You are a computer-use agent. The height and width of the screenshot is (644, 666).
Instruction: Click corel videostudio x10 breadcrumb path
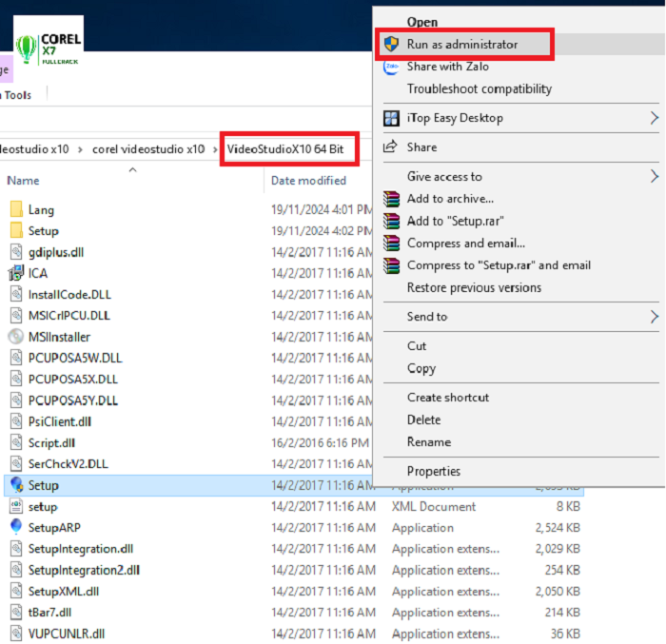tap(148, 149)
